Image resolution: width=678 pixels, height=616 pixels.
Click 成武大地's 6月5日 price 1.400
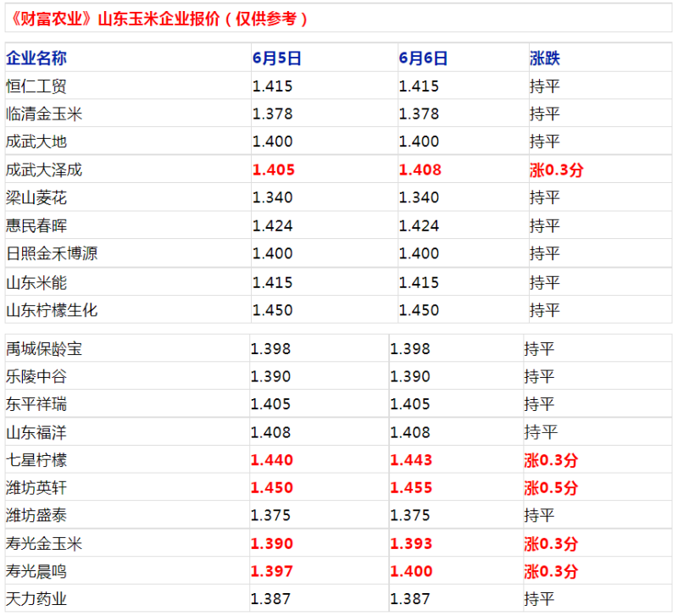click(272, 142)
